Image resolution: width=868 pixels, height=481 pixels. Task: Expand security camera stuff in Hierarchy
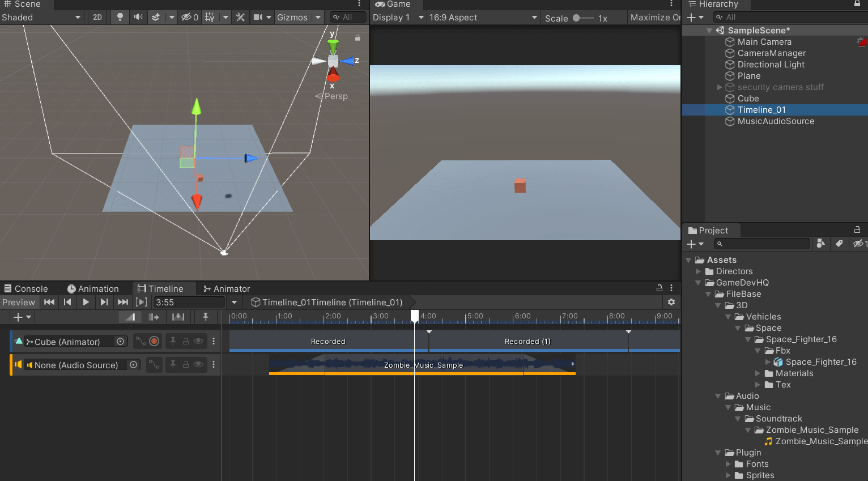[x=720, y=87]
